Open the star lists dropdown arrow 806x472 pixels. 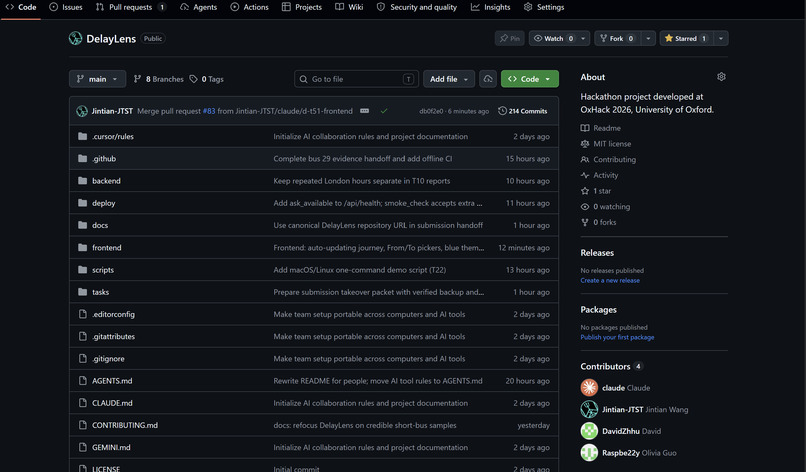click(721, 39)
